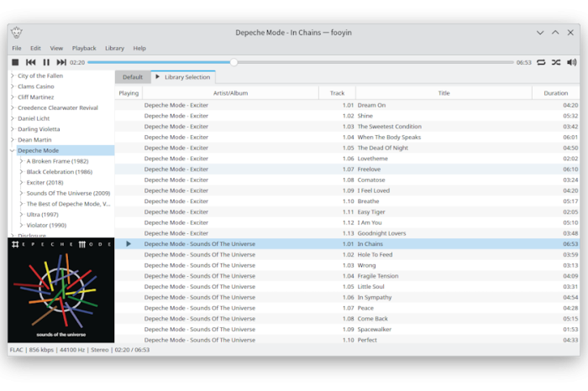Image resolution: width=588 pixels, height=391 pixels.
Task: Select the Easy Tiger track
Action: tap(347, 212)
